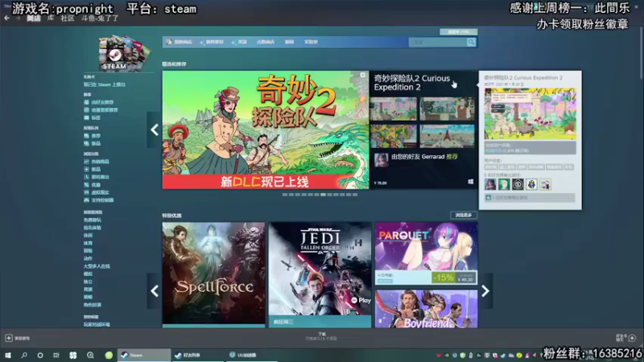Click the first friend avatar in hover popup

[x=490, y=184]
